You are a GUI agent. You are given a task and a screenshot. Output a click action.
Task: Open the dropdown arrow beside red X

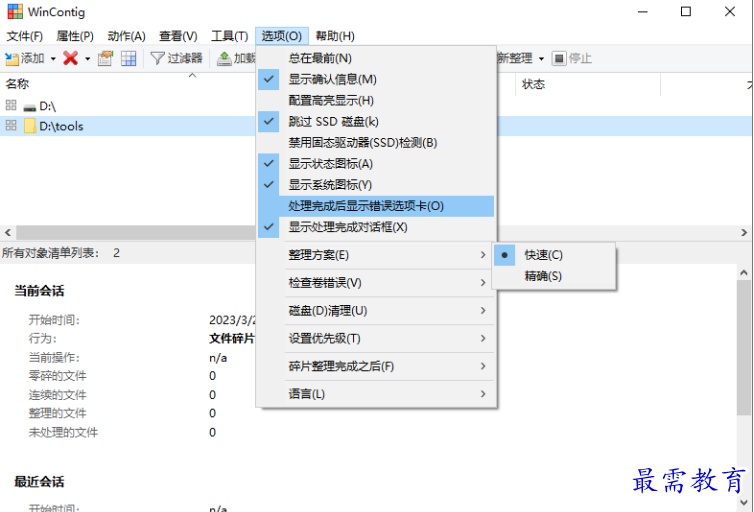[x=87, y=59]
